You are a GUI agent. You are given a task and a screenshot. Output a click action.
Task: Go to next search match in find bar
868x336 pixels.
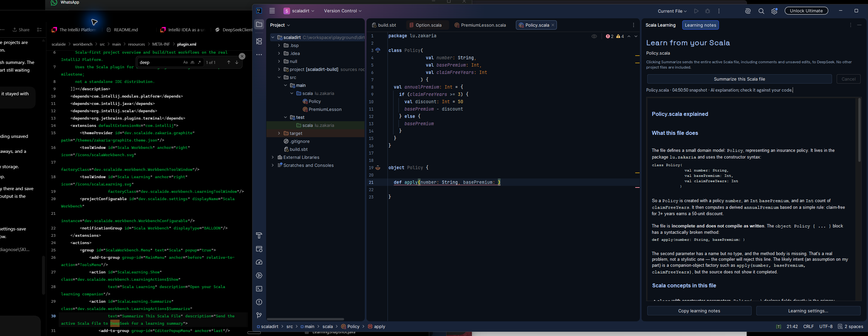click(236, 62)
